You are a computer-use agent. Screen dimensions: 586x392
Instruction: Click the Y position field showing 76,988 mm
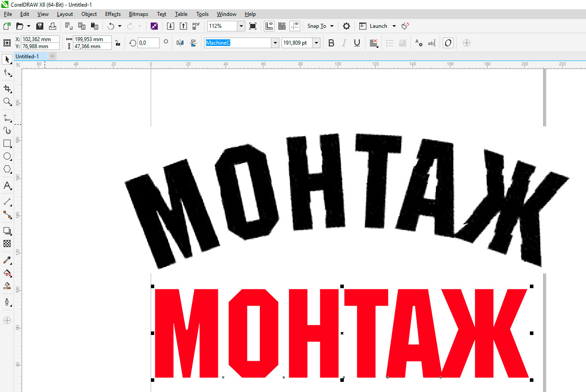click(x=40, y=46)
